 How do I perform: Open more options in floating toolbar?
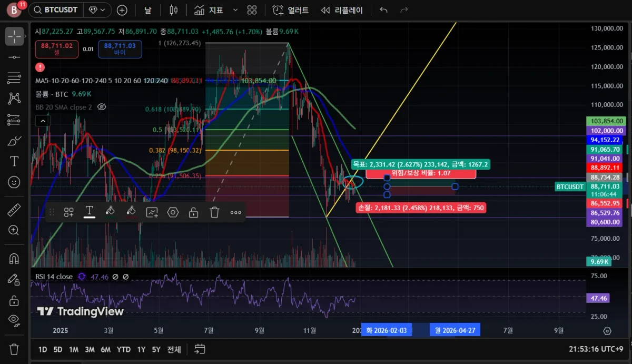click(x=235, y=212)
